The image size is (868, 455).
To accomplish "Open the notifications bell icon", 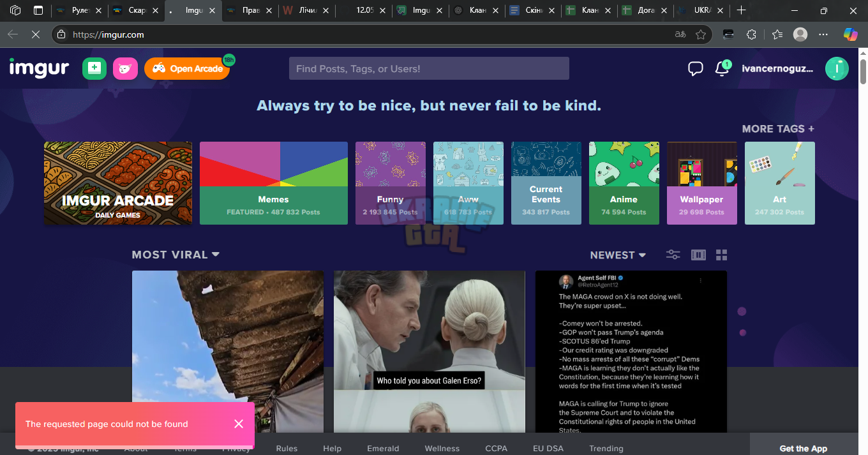I will click(x=722, y=68).
